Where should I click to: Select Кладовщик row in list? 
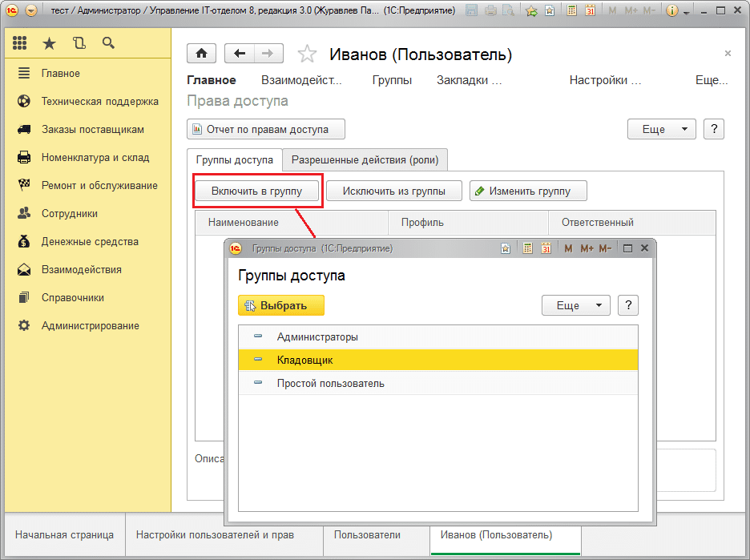pos(438,360)
